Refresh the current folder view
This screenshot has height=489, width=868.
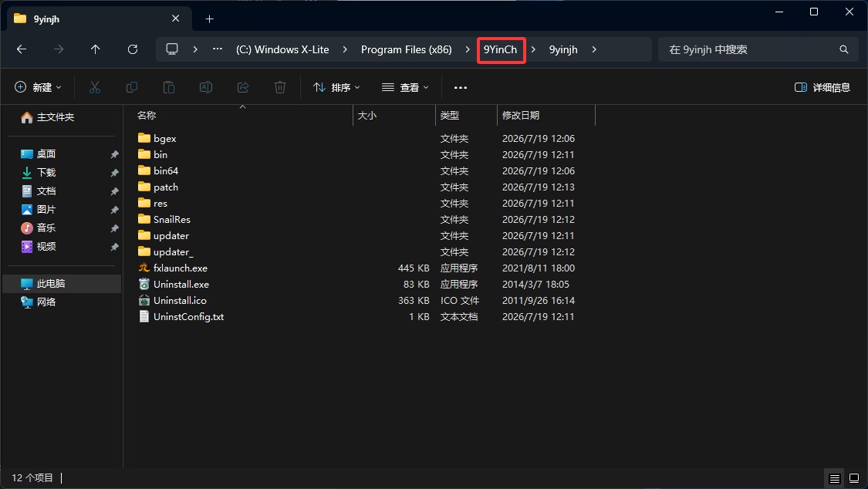[x=132, y=49]
